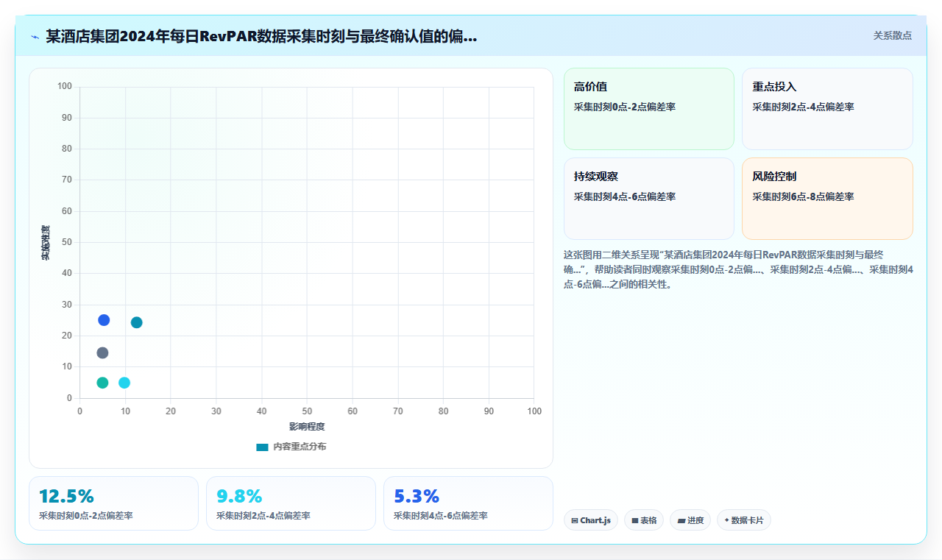Click the 50 tick on the x-axis

pos(307,411)
